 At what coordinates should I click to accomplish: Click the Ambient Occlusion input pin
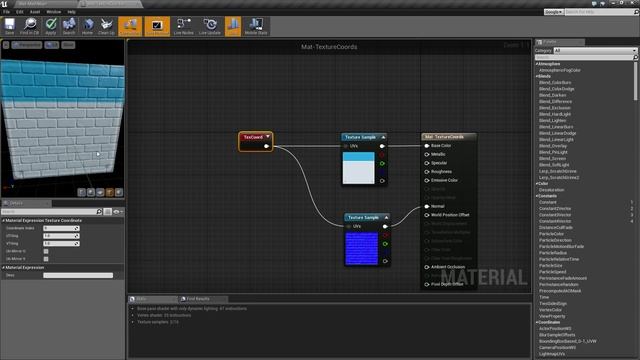[427, 267]
